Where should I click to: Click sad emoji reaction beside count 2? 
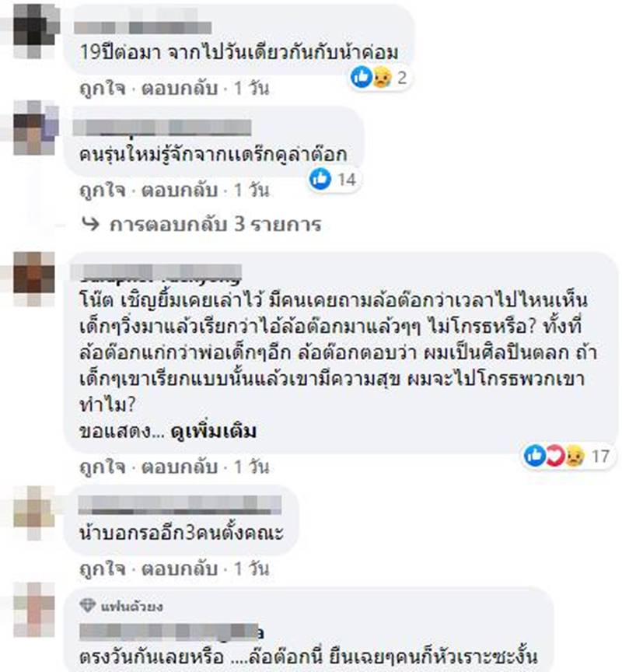click(382, 78)
